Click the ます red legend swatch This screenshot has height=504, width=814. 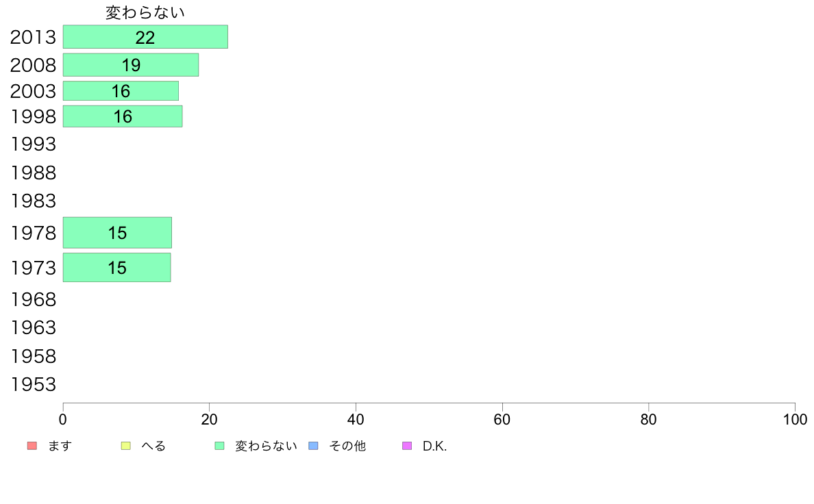[32, 446]
